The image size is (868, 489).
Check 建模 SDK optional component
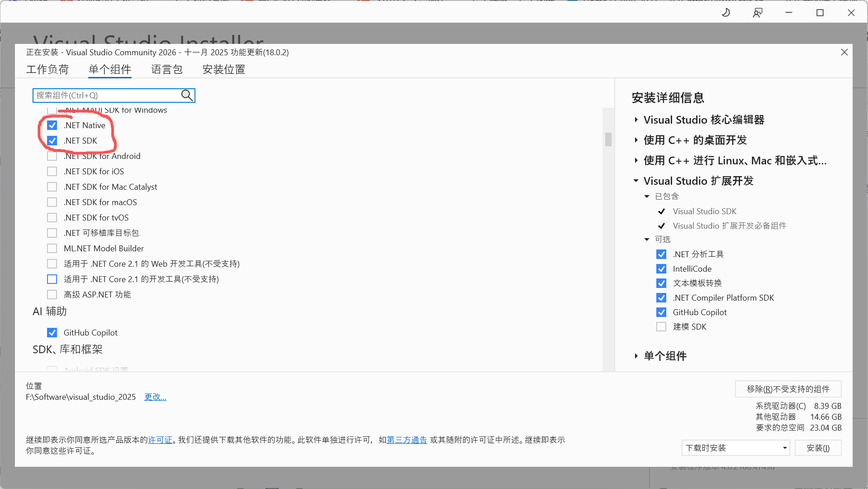point(661,327)
